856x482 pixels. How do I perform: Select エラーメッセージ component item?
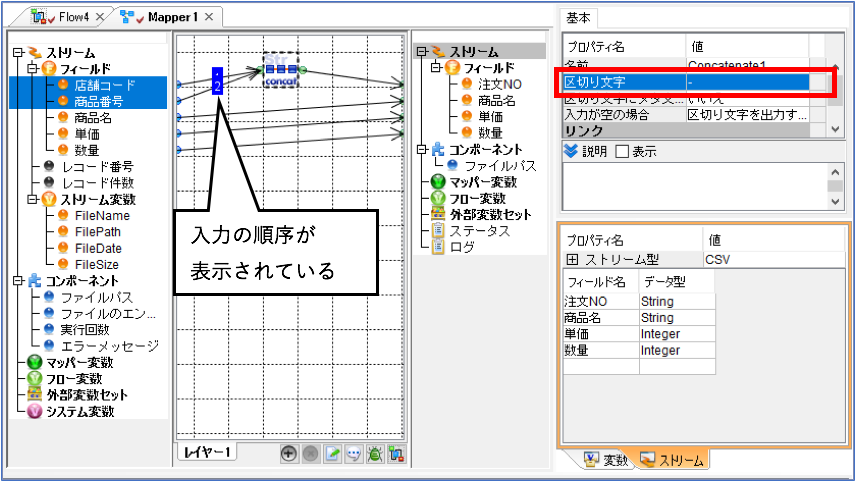pos(110,346)
